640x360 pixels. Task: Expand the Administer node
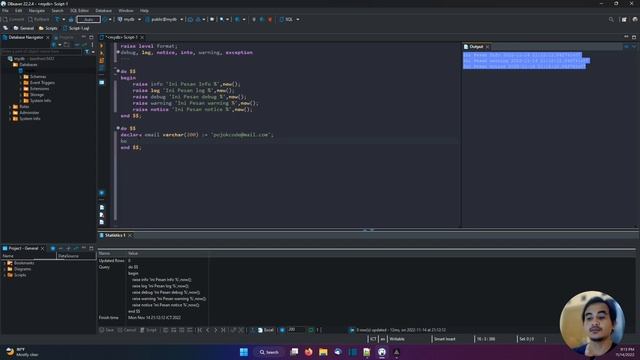pos(10,113)
